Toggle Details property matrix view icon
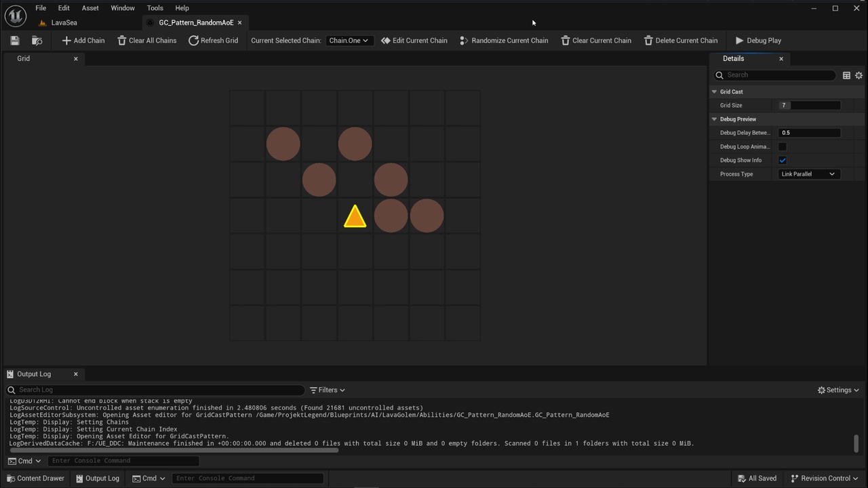 coord(846,75)
